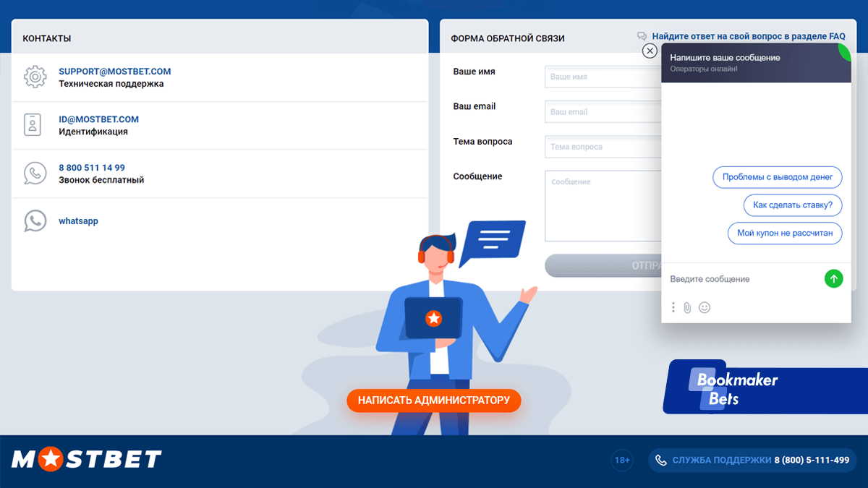868x488 pixels.
Task: Call the 8 800 511 14 99 number
Action: coord(92,168)
